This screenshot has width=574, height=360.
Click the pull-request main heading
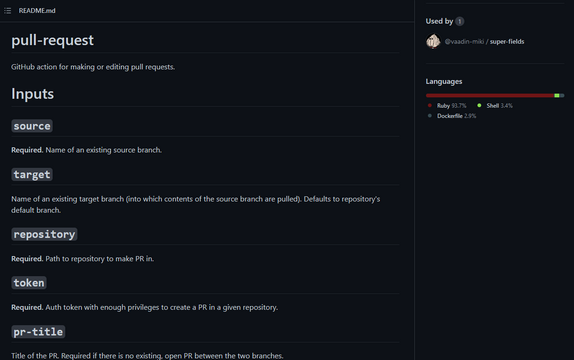[52, 40]
